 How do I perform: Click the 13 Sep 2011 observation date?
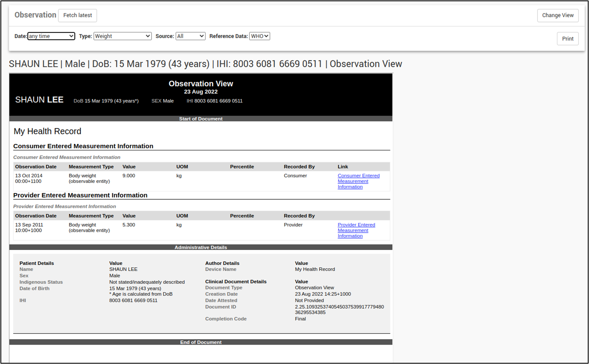pos(29,228)
